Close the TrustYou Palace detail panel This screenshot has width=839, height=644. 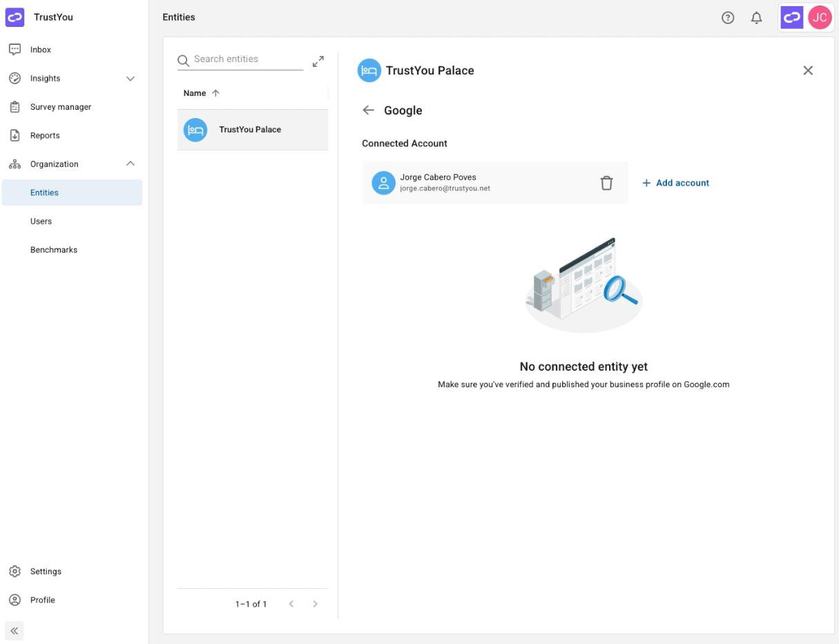[x=808, y=70]
